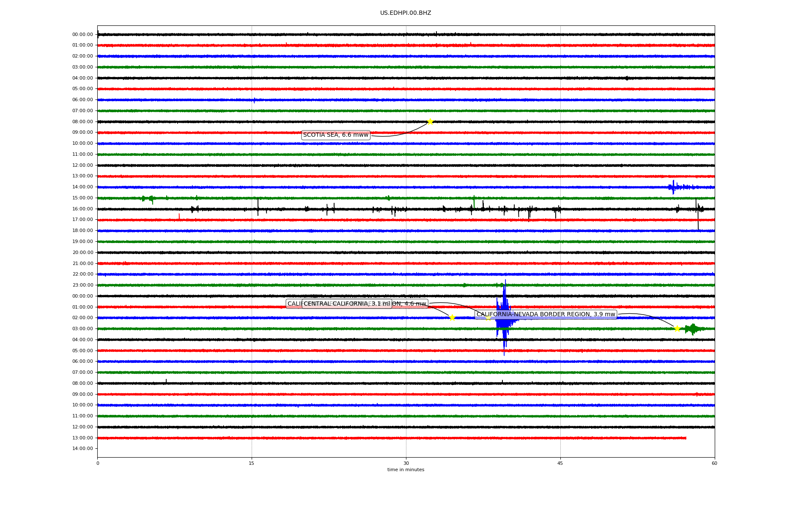Click the 19:00:00 time axis label
Image resolution: width=812 pixels, height=508 pixels.
coord(82,241)
